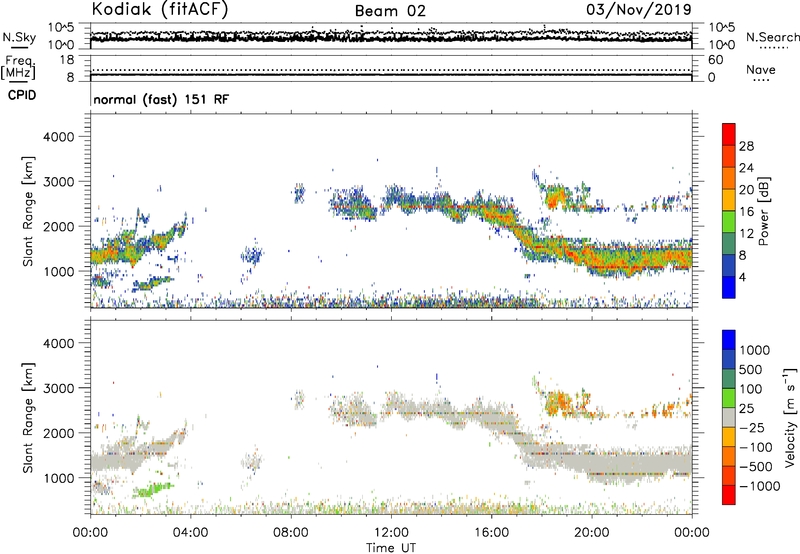Click the 'Beam 02' header label

coord(390,11)
